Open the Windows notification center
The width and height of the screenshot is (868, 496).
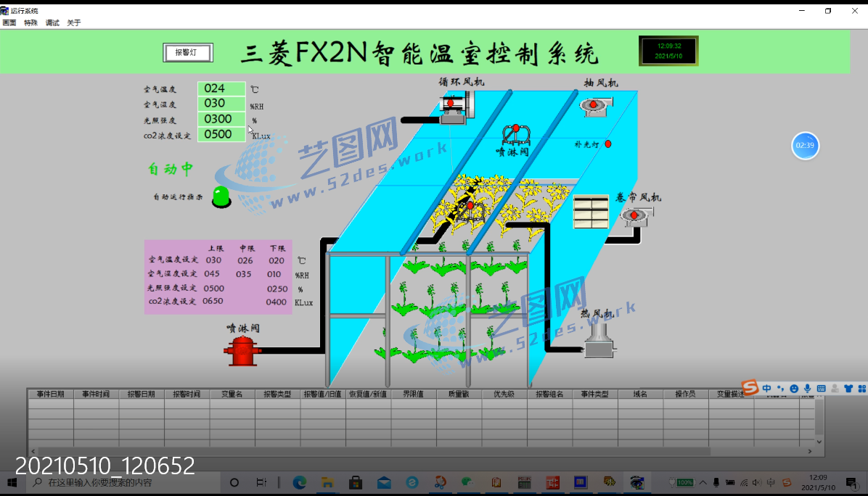[x=852, y=483]
